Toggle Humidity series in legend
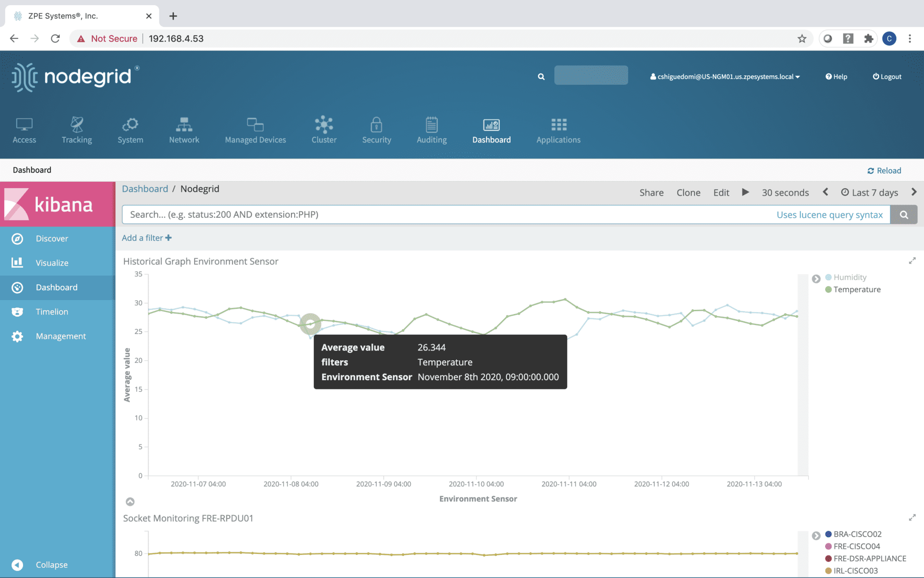The image size is (924, 578). [850, 277]
